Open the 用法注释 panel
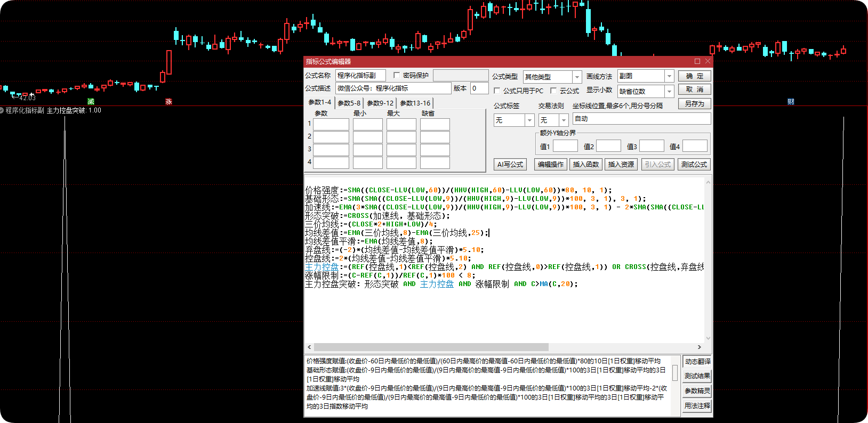868x423 pixels. (697, 406)
